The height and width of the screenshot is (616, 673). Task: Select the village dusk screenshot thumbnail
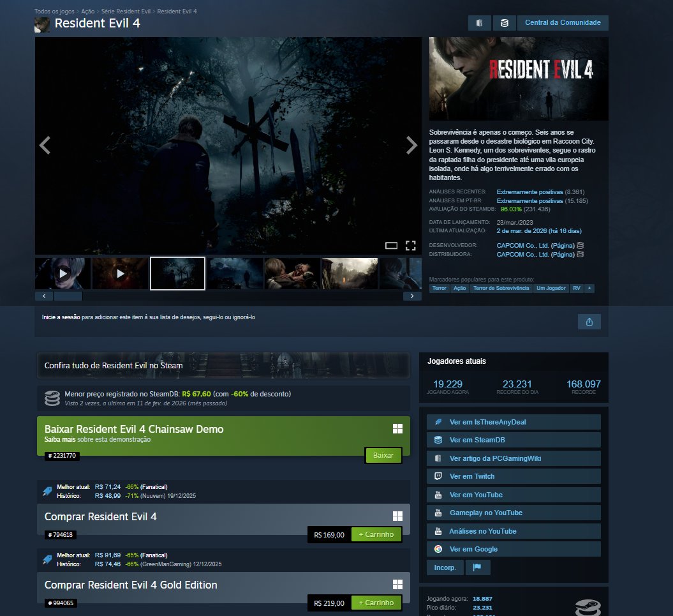coord(235,274)
